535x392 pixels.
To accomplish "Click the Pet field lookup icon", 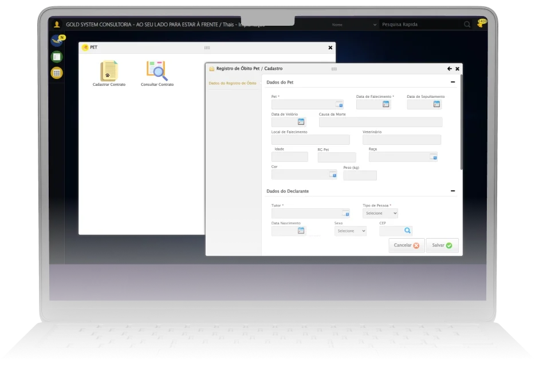I will pos(339,105).
